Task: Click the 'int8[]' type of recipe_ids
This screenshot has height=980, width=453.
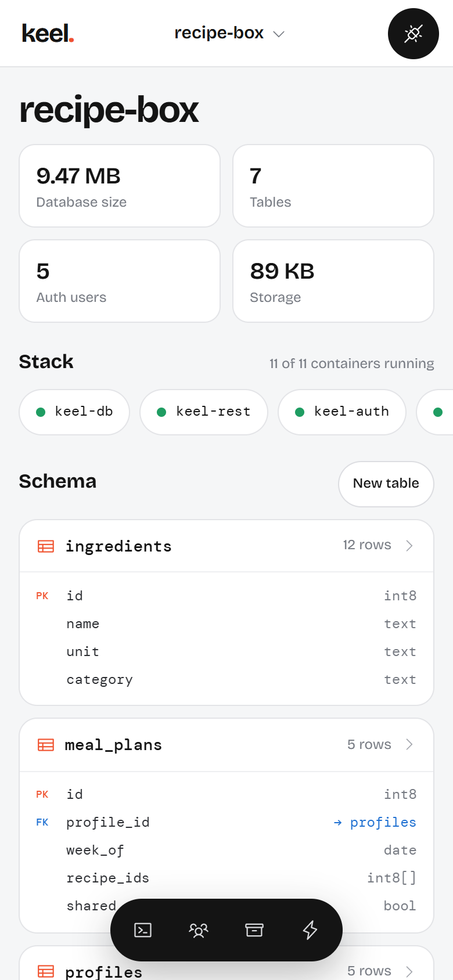Action: [391, 878]
